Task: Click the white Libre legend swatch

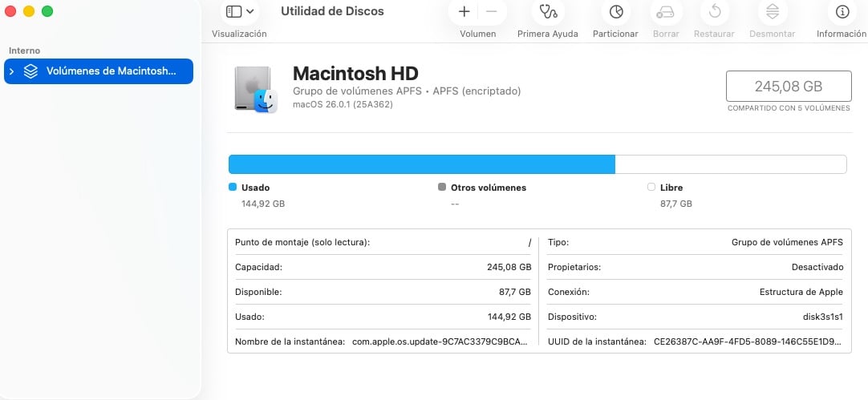Action: click(651, 188)
